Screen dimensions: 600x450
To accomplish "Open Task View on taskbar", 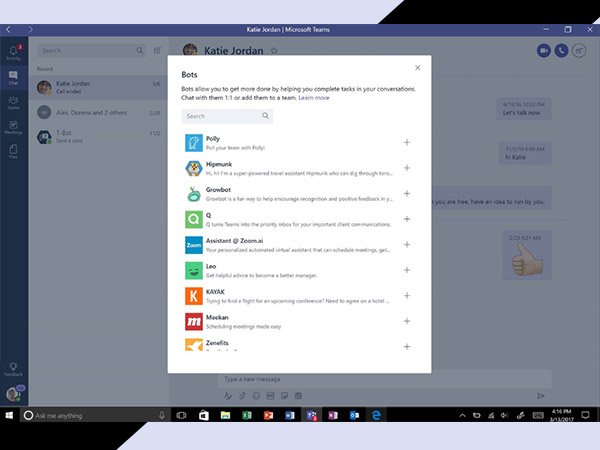I will (x=181, y=415).
